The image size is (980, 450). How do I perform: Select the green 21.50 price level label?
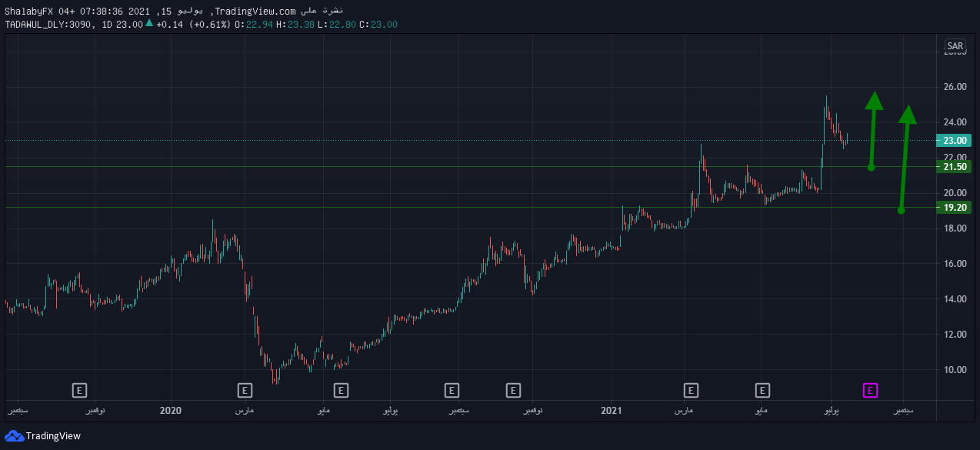pyautogui.click(x=954, y=167)
